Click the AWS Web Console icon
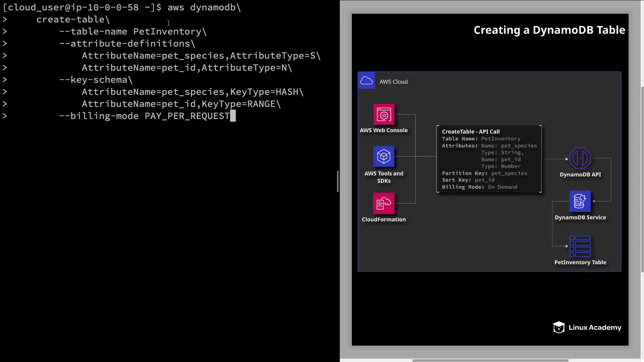The width and height of the screenshot is (644, 362). click(384, 115)
